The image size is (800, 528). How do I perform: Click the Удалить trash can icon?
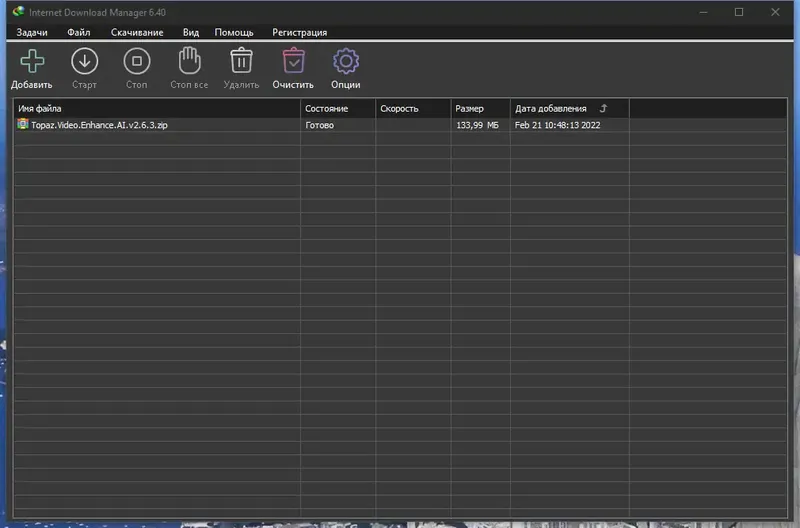(x=241, y=61)
